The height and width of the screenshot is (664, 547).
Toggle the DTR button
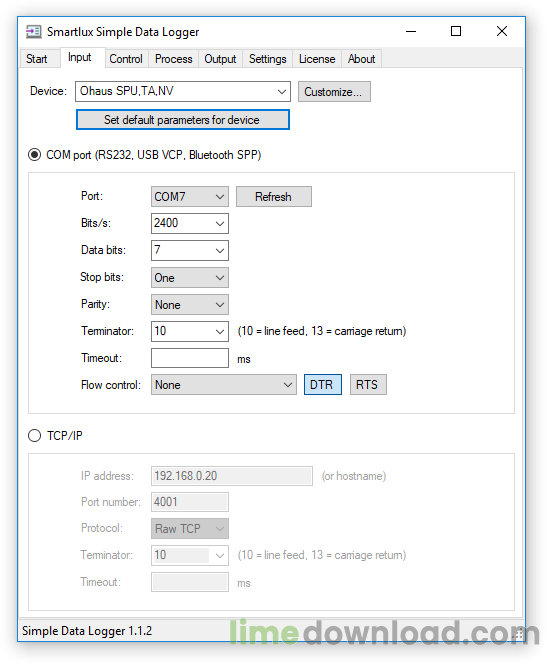coord(323,385)
